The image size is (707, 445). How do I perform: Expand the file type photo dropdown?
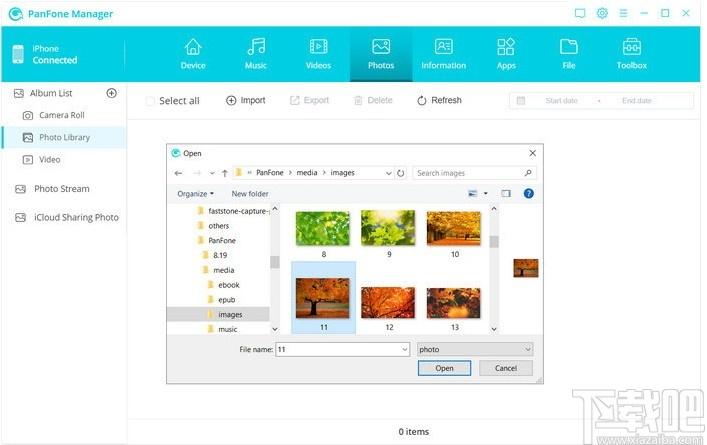[x=475, y=349]
